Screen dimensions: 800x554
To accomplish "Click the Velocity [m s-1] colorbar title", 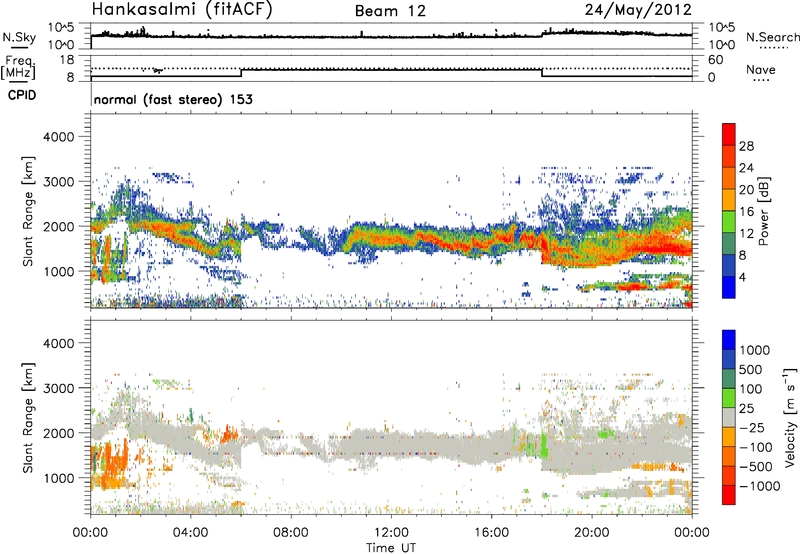I will pyautogui.click(x=790, y=417).
